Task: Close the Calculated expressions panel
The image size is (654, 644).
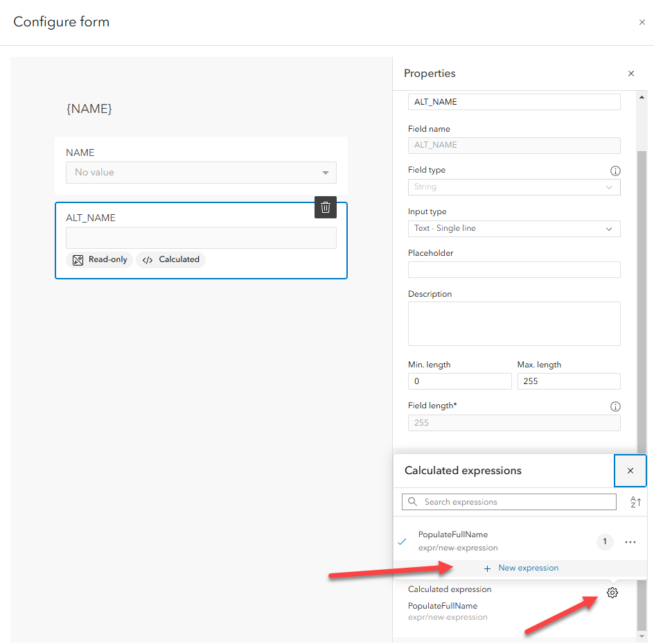Action: (630, 471)
